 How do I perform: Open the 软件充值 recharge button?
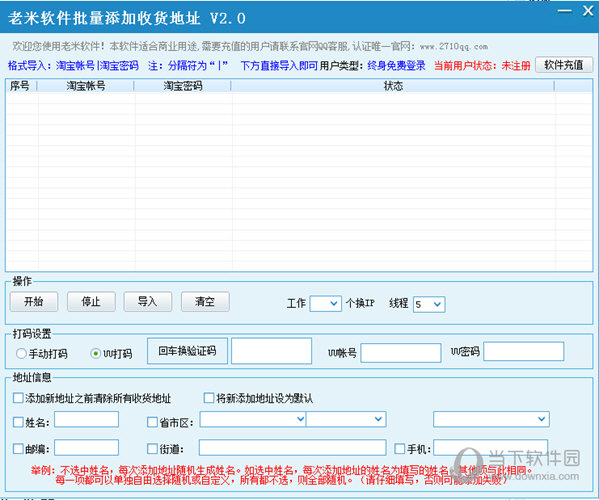[x=564, y=65]
